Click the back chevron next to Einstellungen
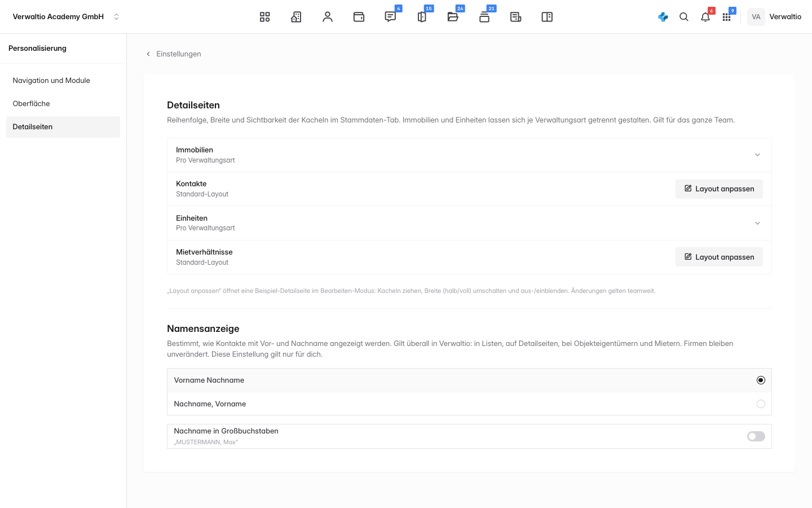Image resolution: width=812 pixels, height=508 pixels. point(148,54)
